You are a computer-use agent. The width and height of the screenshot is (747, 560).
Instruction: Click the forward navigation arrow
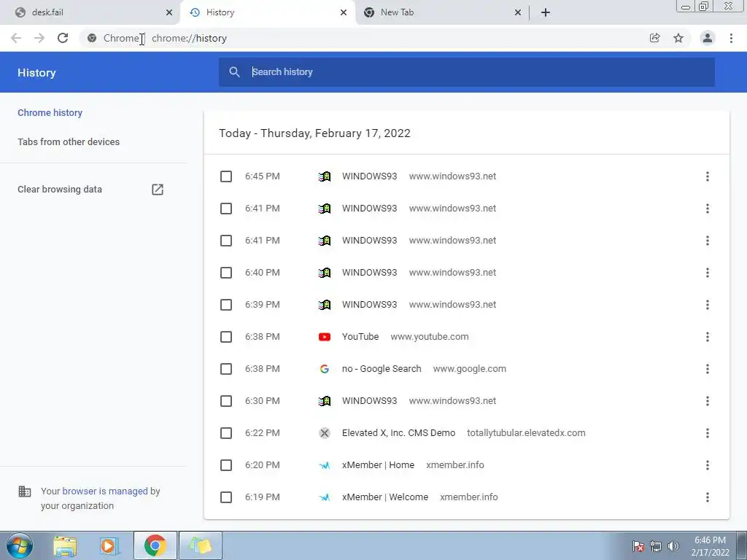pyautogui.click(x=39, y=38)
